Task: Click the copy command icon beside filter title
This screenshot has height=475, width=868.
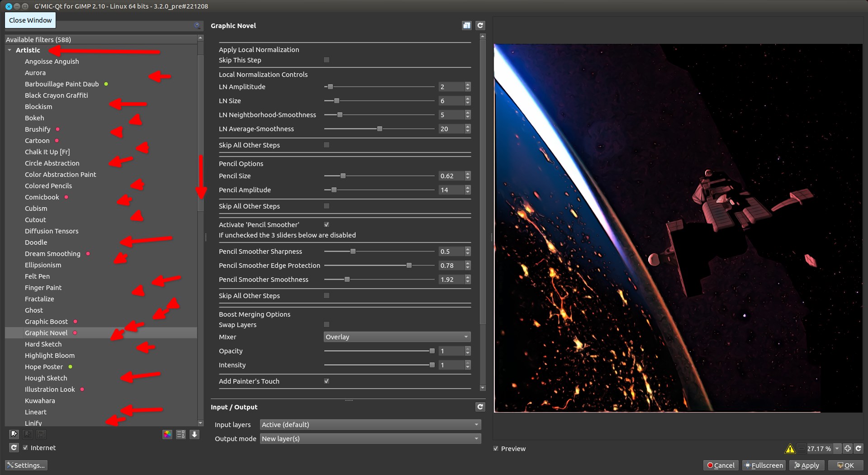Action: point(467,26)
